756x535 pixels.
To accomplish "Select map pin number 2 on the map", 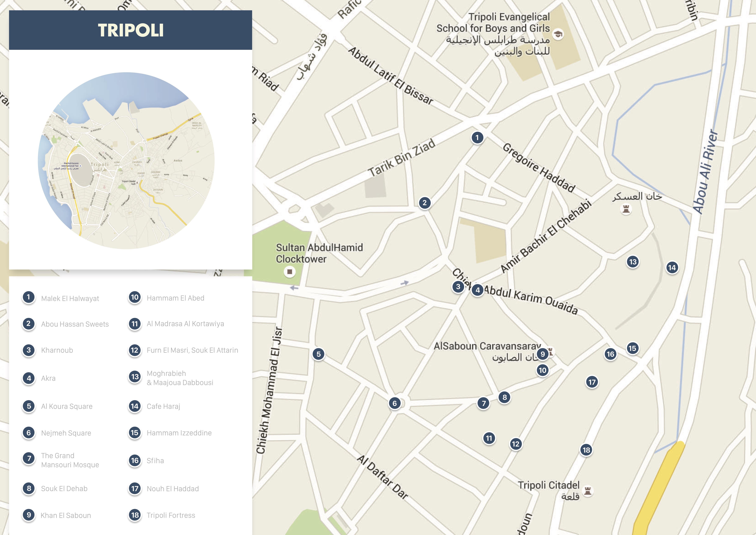I will (424, 203).
